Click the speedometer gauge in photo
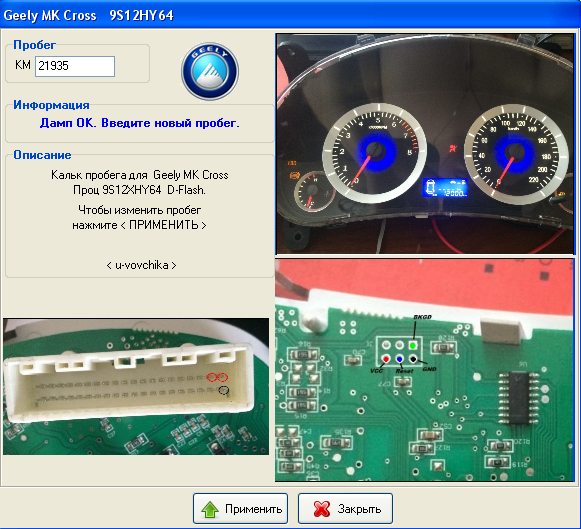 (515, 153)
